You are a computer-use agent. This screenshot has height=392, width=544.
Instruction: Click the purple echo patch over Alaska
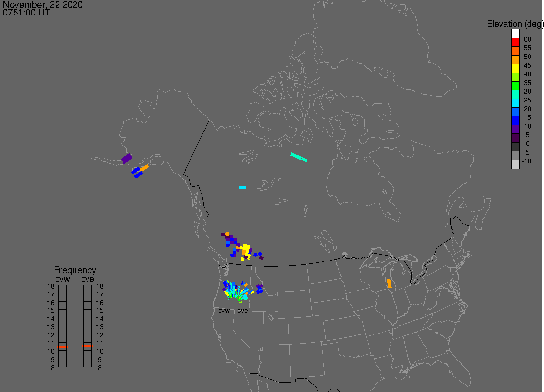pyautogui.click(x=127, y=158)
